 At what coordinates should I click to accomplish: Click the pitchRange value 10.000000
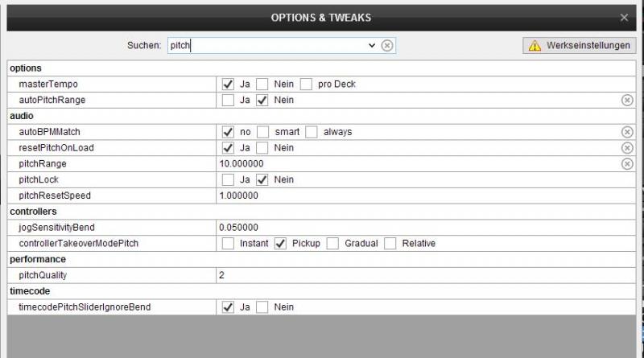click(x=242, y=164)
